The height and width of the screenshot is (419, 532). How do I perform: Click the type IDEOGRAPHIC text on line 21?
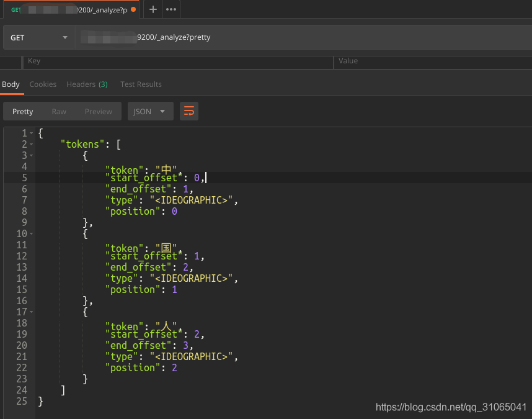tap(192, 356)
